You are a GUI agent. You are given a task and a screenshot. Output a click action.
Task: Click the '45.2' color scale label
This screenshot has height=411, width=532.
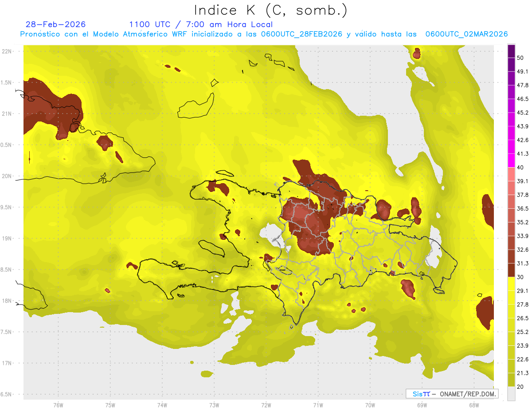pos(523,113)
